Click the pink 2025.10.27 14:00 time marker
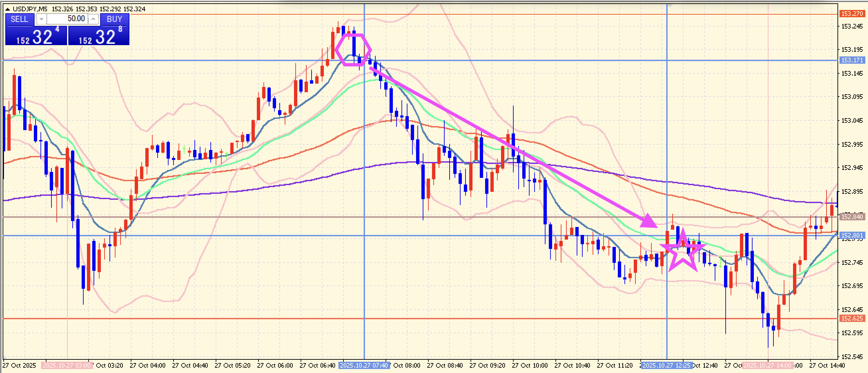Viewport: 868px width, 373px height. 767,365
